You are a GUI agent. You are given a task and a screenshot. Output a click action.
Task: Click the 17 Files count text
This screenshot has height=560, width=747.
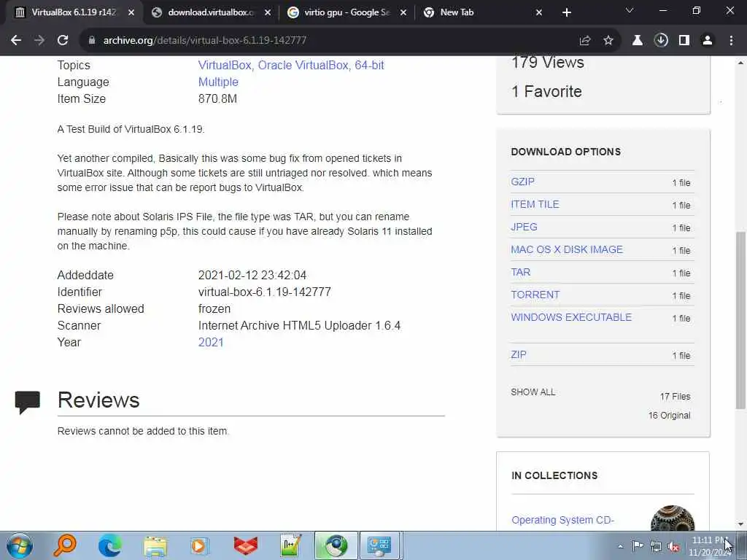click(x=675, y=397)
